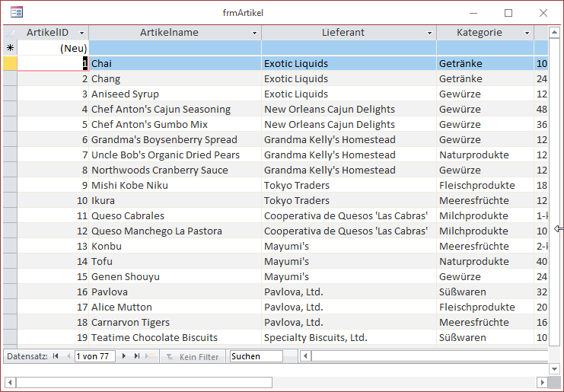The width and height of the screenshot is (564, 392).
Task: Select Uncle Bob's Organic Dried Pears cell
Action: 175,155
